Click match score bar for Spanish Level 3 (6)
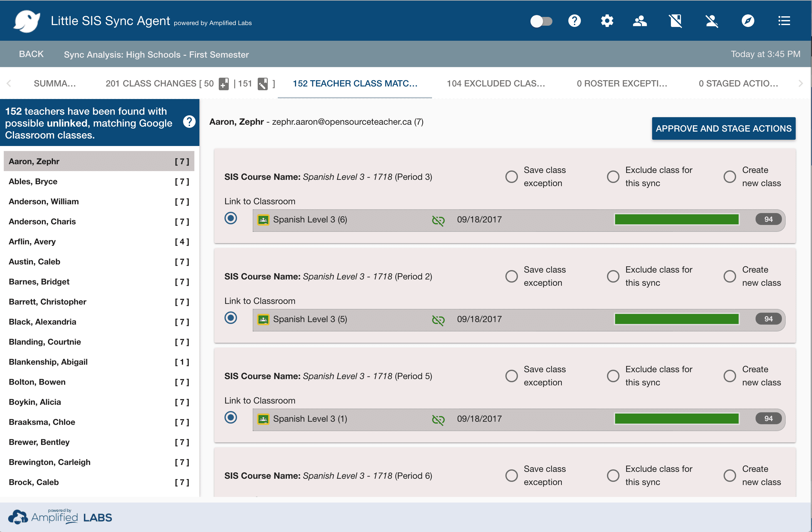 tap(676, 220)
